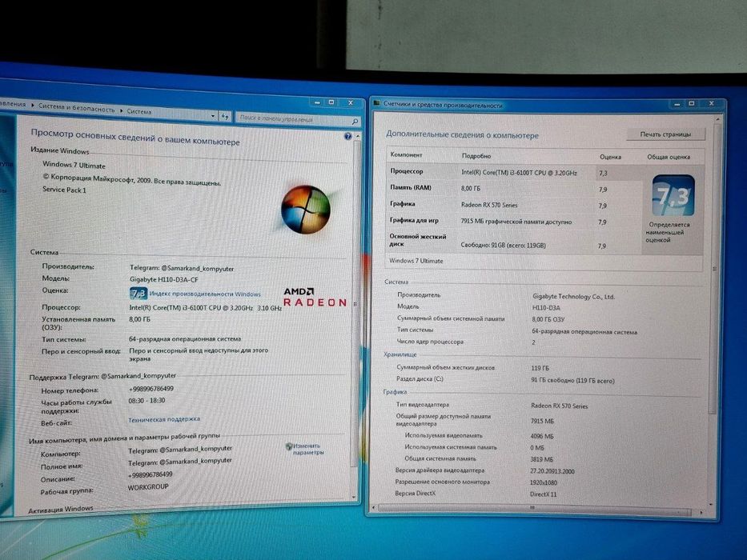Image resolution: width=747 pixels, height=560 pixels.
Task: Click the large 7,3 overall score badge
Action: pyautogui.click(x=673, y=196)
